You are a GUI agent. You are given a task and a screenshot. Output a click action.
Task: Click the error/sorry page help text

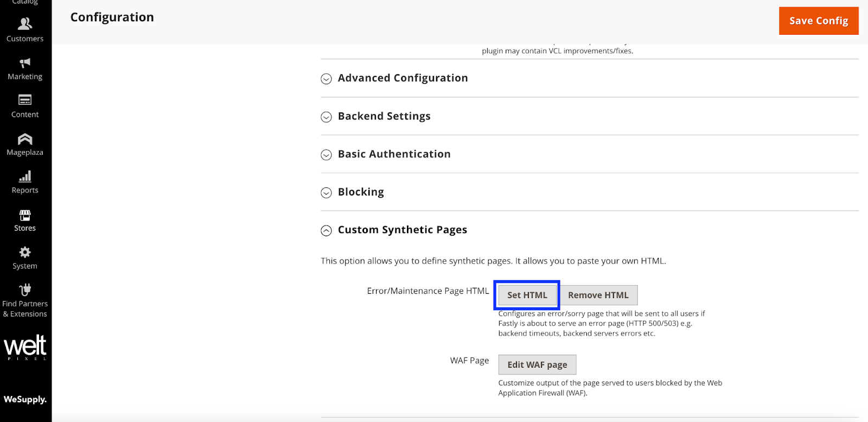pos(602,323)
